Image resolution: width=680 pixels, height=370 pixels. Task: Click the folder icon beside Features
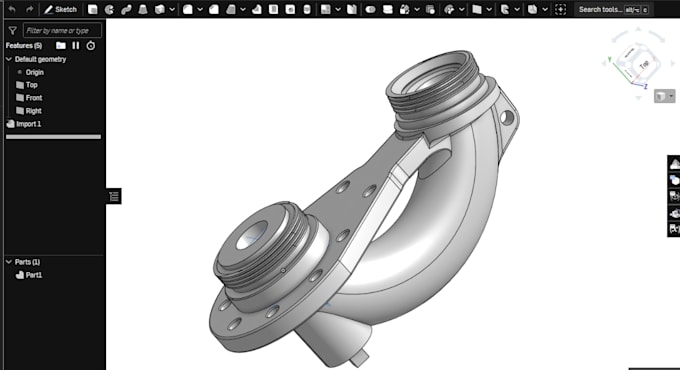(x=61, y=46)
